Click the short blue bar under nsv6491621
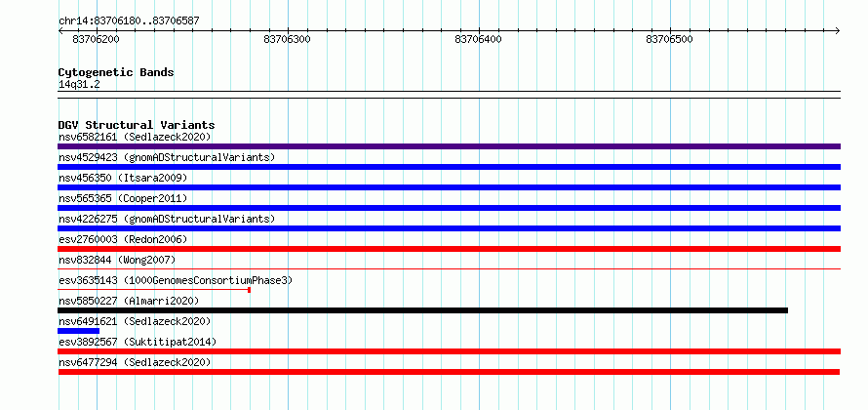 click(x=79, y=331)
